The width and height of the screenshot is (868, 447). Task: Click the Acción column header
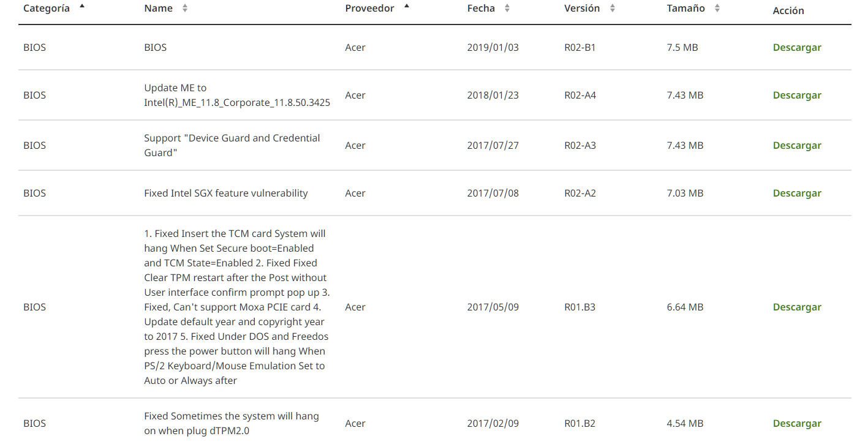click(788, 11)
